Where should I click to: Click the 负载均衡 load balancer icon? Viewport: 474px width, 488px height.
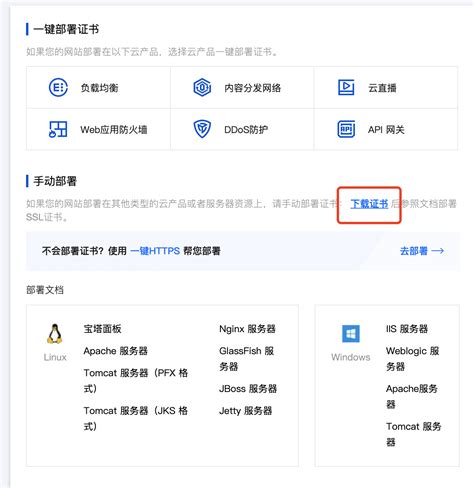(x=58, y=88)
